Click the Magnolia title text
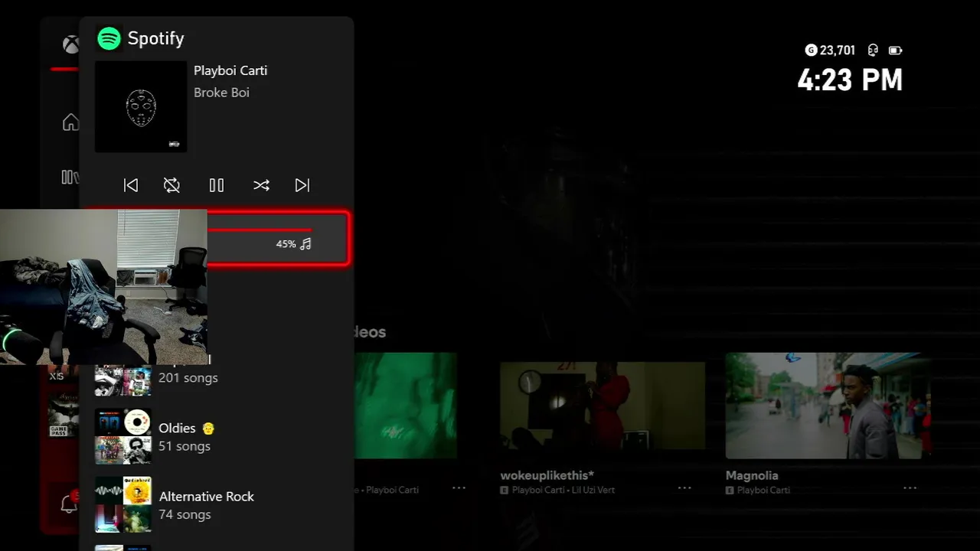Image resolution: width=980 pixels, height=551 pixels. coord(752,475)
